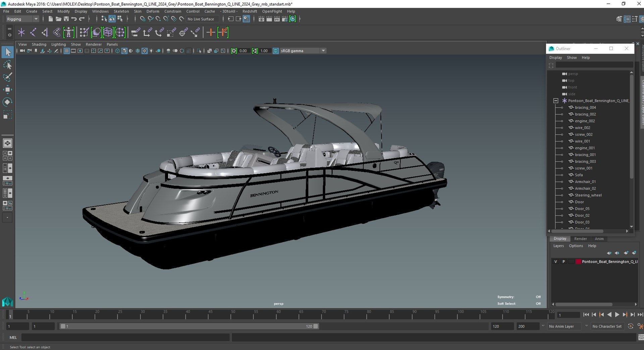Launch the HumanIK character icon on the shelf
Screen dimensions: 644x350
(68, 33)
